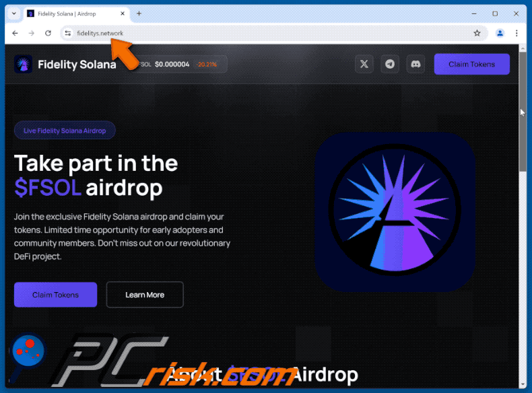The image size is (532, 393).
Task: Click the scrollbar down arrow
Action: (523, 384)
